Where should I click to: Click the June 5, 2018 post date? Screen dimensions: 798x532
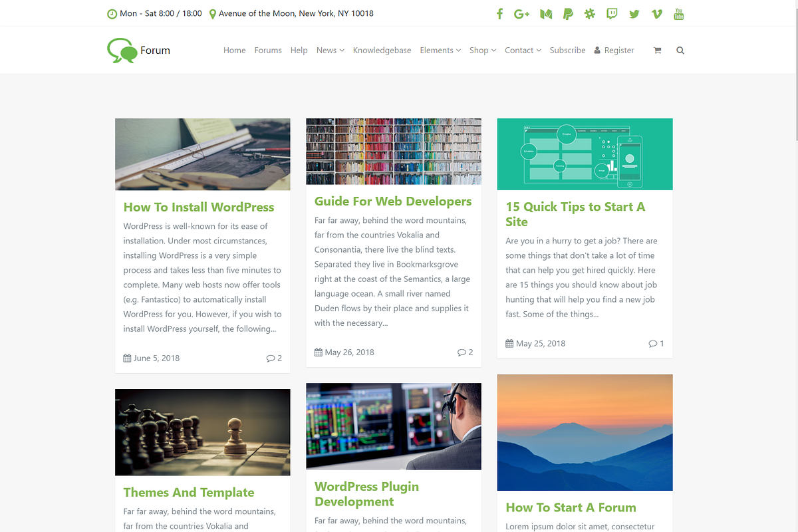[x=156, y=358]
